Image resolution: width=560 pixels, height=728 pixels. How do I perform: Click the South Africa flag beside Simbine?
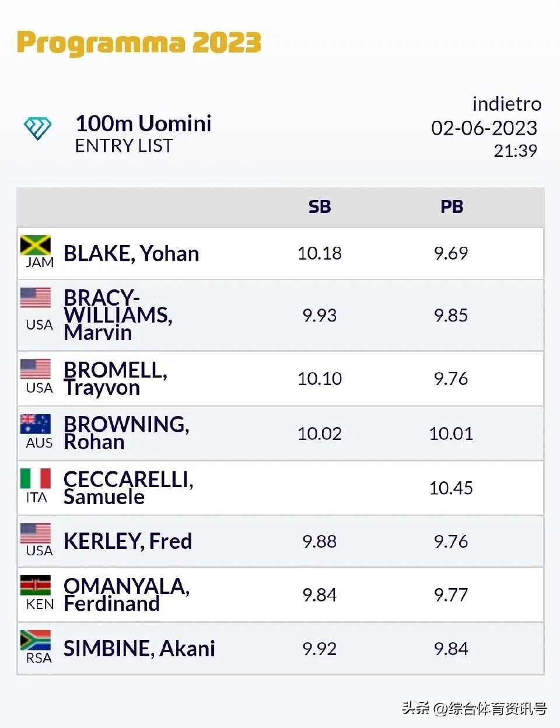[x=36, y=640]
